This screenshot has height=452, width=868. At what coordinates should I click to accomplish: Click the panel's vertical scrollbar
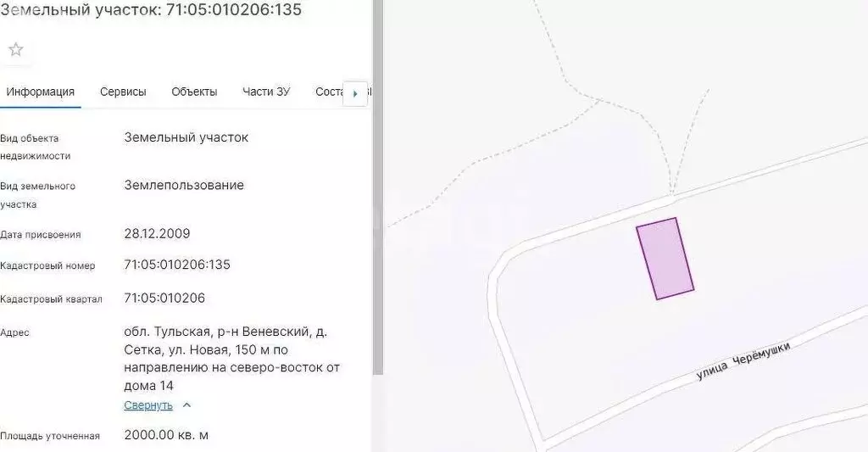click(378, 187)
